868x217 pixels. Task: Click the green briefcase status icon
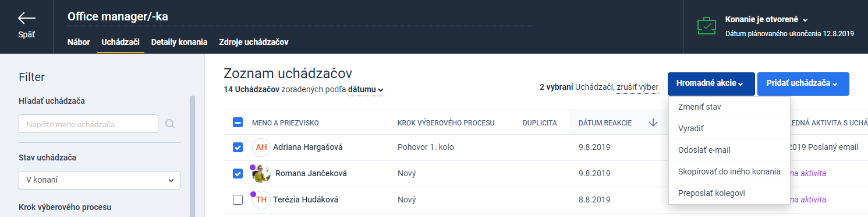(706, 26)
